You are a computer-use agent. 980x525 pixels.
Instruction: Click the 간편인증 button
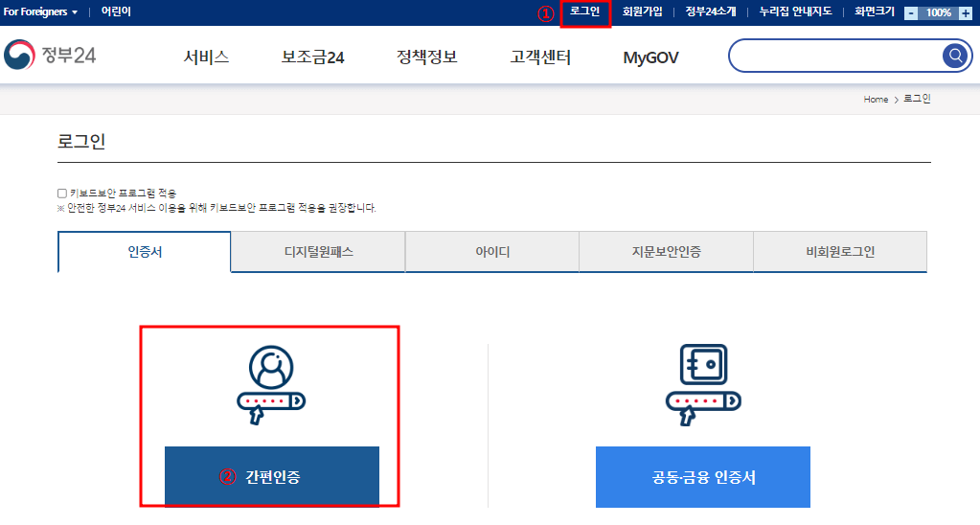[x=272, y=476]
